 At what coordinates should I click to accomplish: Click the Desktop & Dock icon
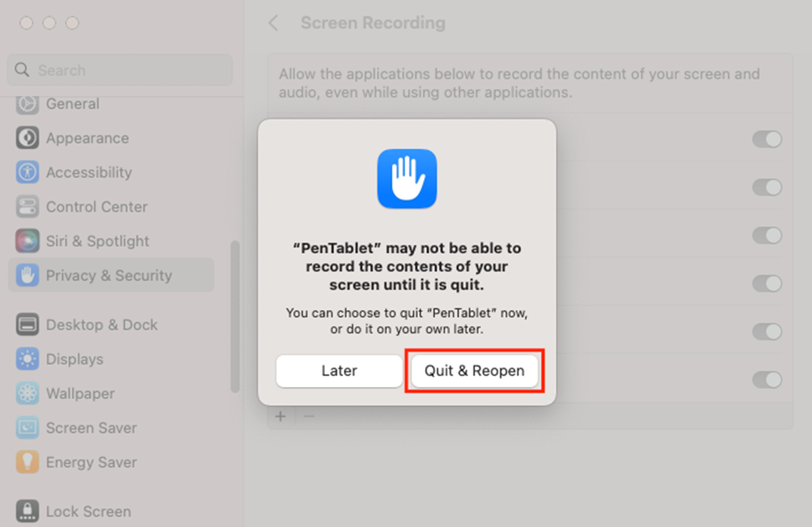(x=28, y=325)
